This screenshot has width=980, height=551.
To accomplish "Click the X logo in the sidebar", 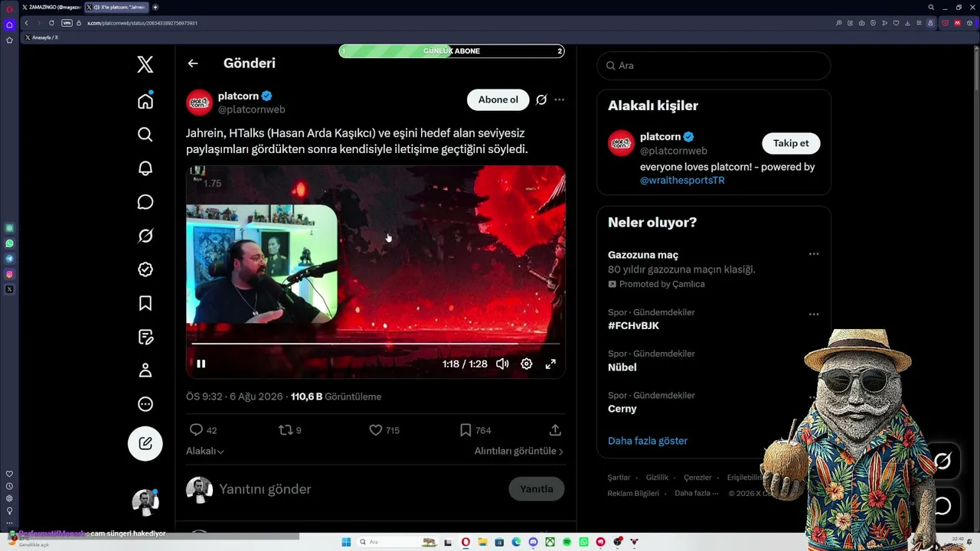I will coord(145,64).
